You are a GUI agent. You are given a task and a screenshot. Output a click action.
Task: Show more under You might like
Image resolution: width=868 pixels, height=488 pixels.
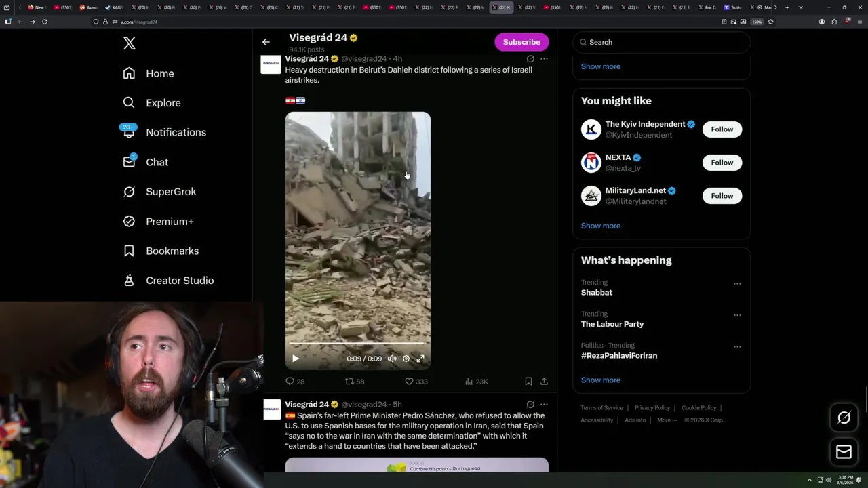point(601,226)
